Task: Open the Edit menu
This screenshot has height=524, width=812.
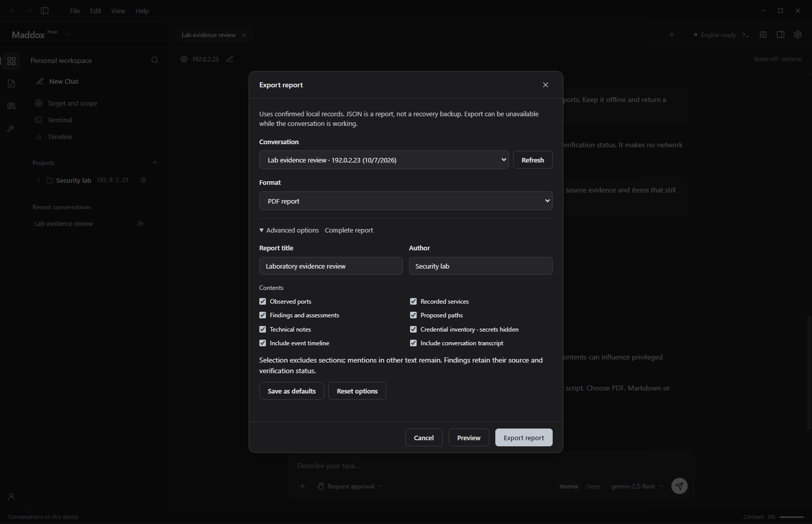Action: [x=95, y=11]
